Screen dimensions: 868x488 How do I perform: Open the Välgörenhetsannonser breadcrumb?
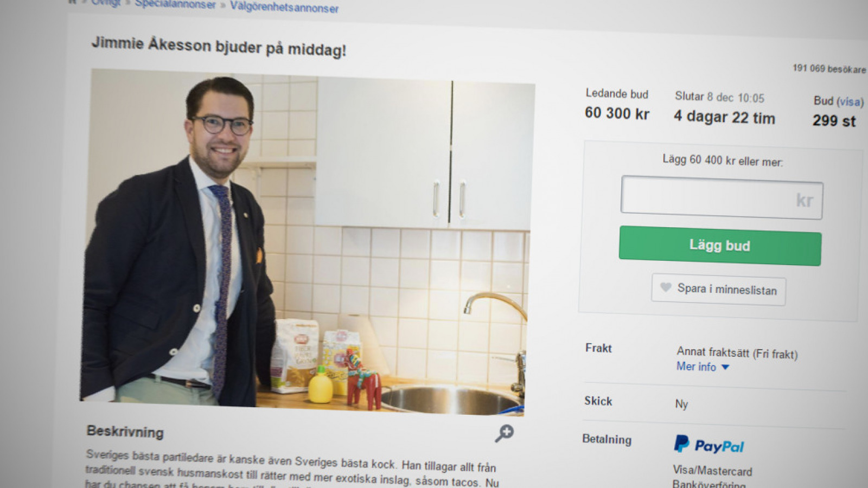pyautogui.click(x=284, y=7)
